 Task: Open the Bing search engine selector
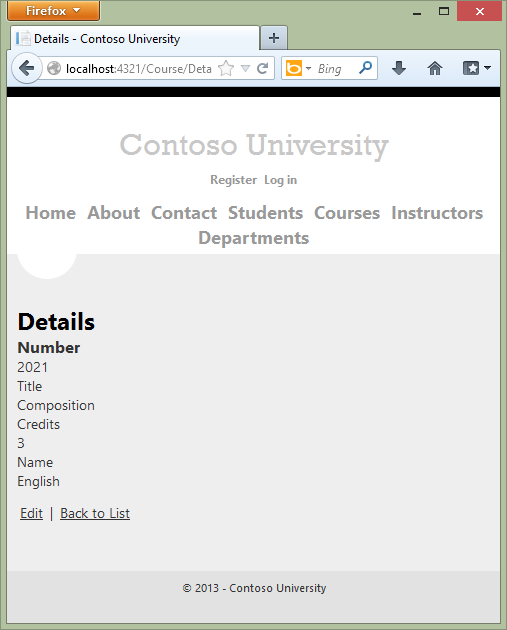point(298,68)
